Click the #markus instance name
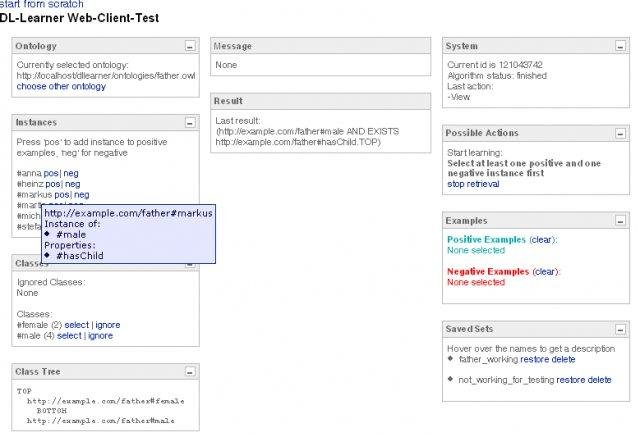 (x=34, y=195)
